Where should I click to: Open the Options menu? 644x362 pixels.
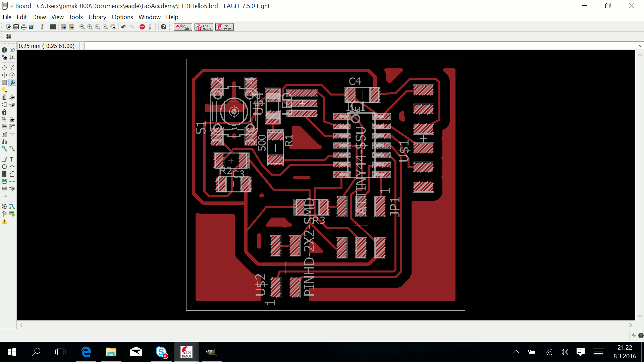[x=122, y=17]
